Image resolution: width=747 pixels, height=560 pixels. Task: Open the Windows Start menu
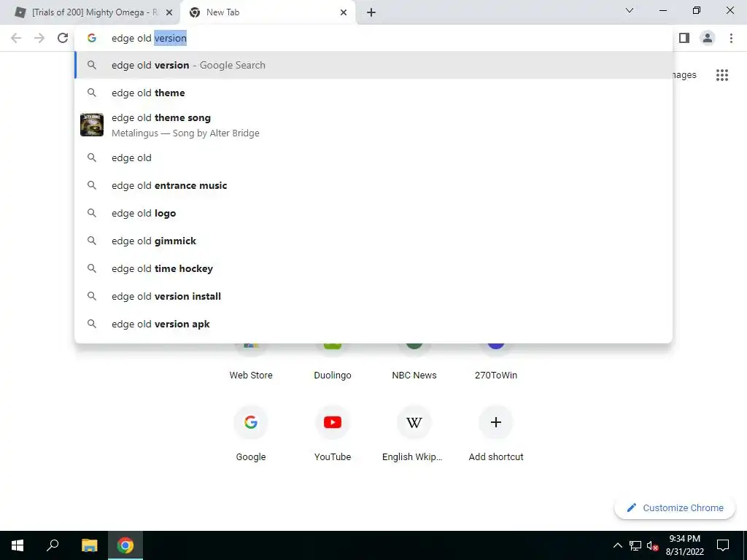[18, 545]
